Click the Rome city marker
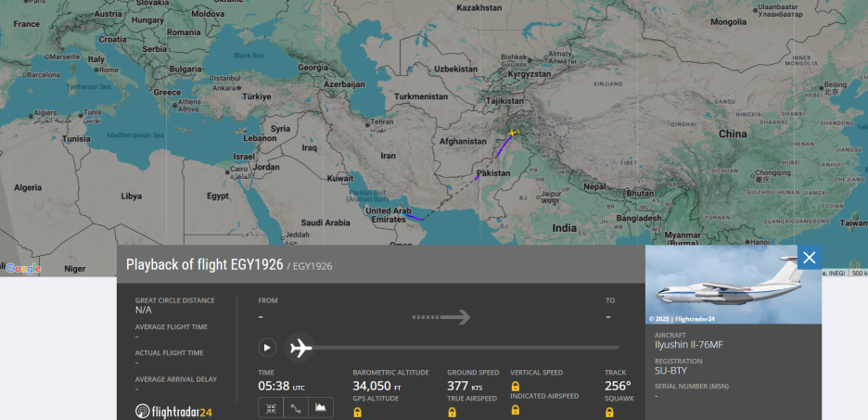This screenshot has width=868, height=420. [x=96, y=70]
